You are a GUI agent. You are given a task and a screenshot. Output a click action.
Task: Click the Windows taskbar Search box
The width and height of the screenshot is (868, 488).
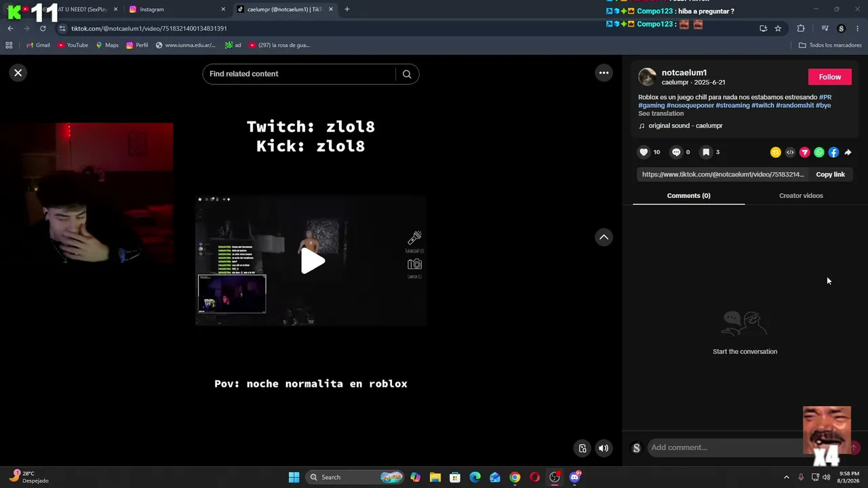click(x=355, y=477)
